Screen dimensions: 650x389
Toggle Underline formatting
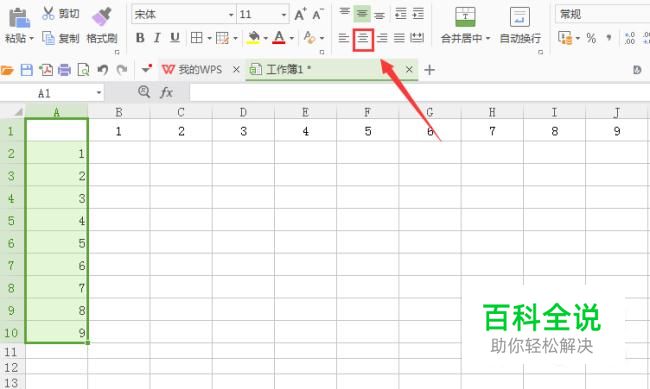tap(175, 38)
